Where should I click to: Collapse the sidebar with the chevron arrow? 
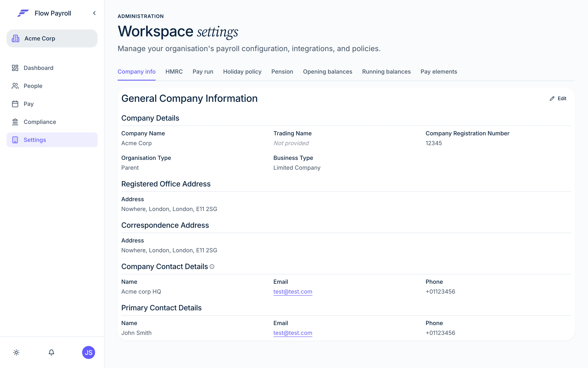[94, 13]
